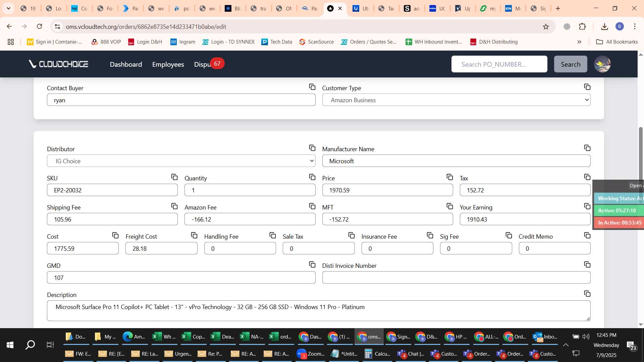Open the Disputes menu with 67 badge
The height and width of the screenshot is (362, 644).
[x=209, y=64]
